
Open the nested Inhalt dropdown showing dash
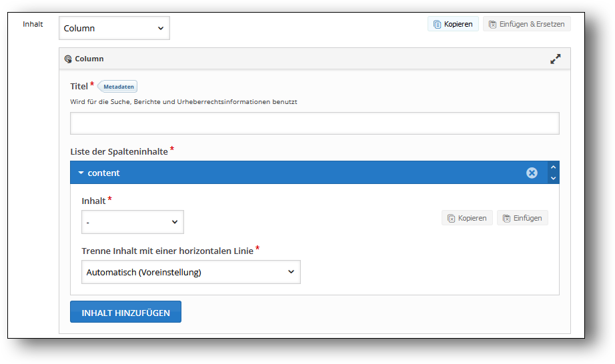pos(132,222)
